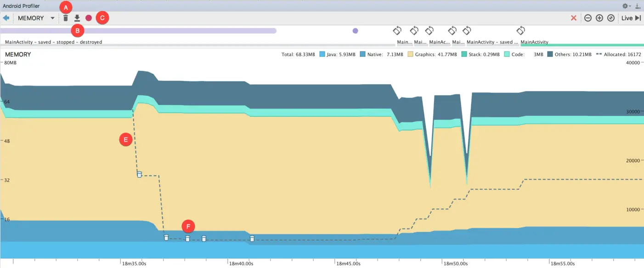End the profiling session with the red X
Viewport: 644px width, 268px height.
point(574,17)
